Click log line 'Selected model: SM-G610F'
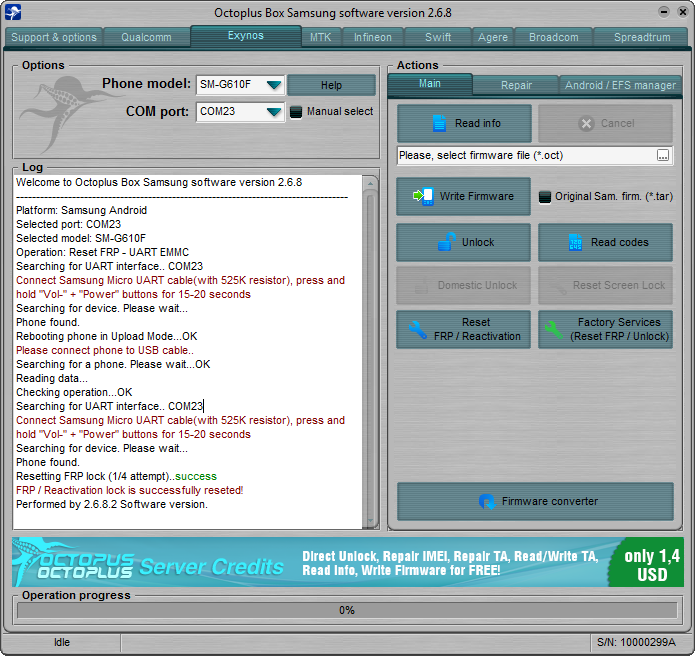The image size is (695, 656). [x=81, y=238]
